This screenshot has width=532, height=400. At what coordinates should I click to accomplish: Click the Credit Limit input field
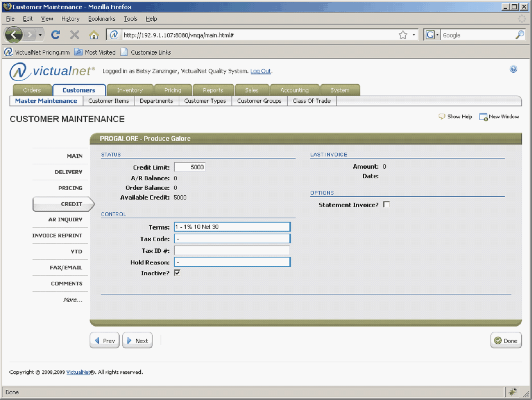coord(190,167)
